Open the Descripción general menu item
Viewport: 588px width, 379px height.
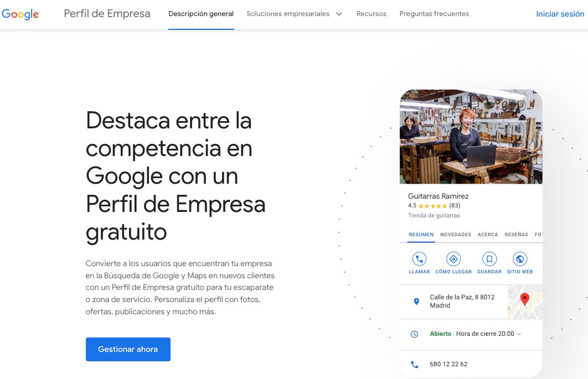(201, 14)
